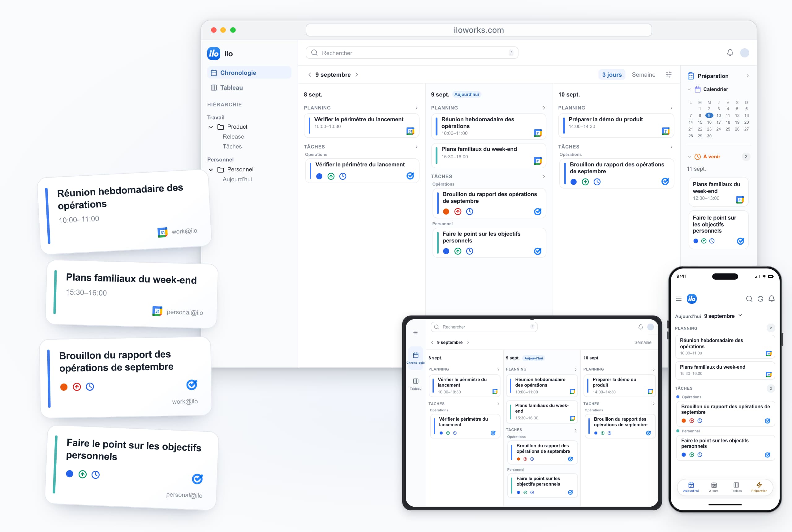Click orange status dot on large Brouillon card
This screenshot has height=532, width=792.
pyautogui.click(x=64, y=387)
